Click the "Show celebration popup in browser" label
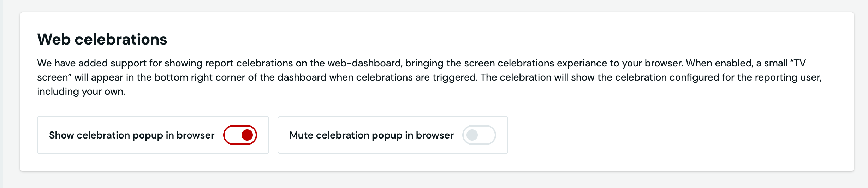This screenshot has height=188, width=868. [x=131, y=135]
